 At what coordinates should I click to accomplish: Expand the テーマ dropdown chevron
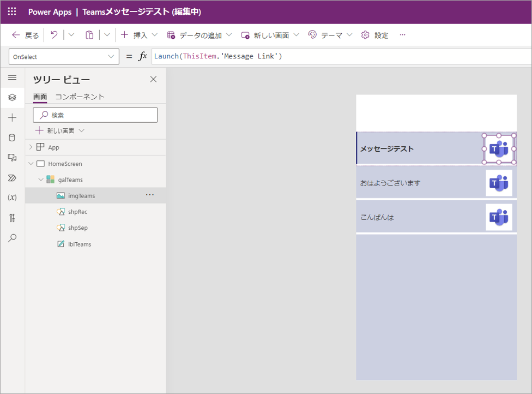coord(349,34)
